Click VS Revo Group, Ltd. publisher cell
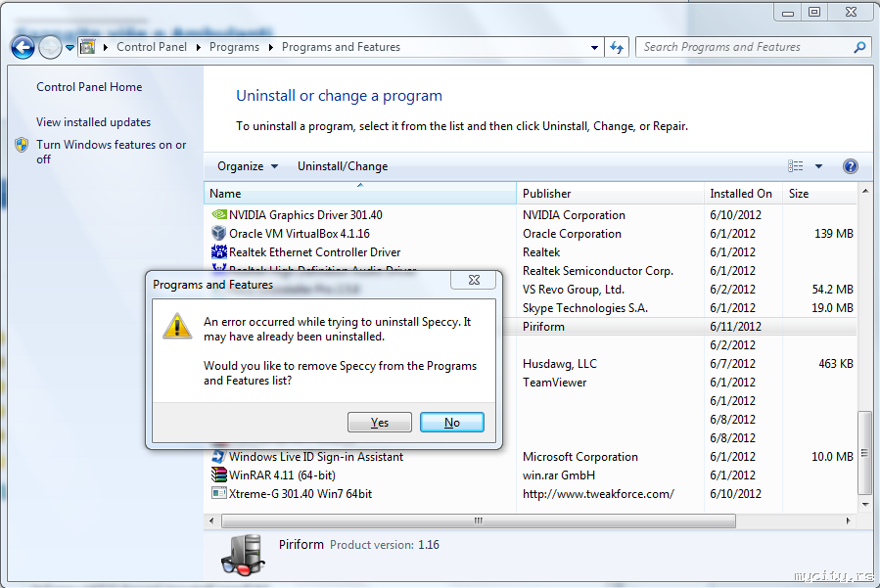This screenshot has height=588, width=880. (x=574, y=290)
